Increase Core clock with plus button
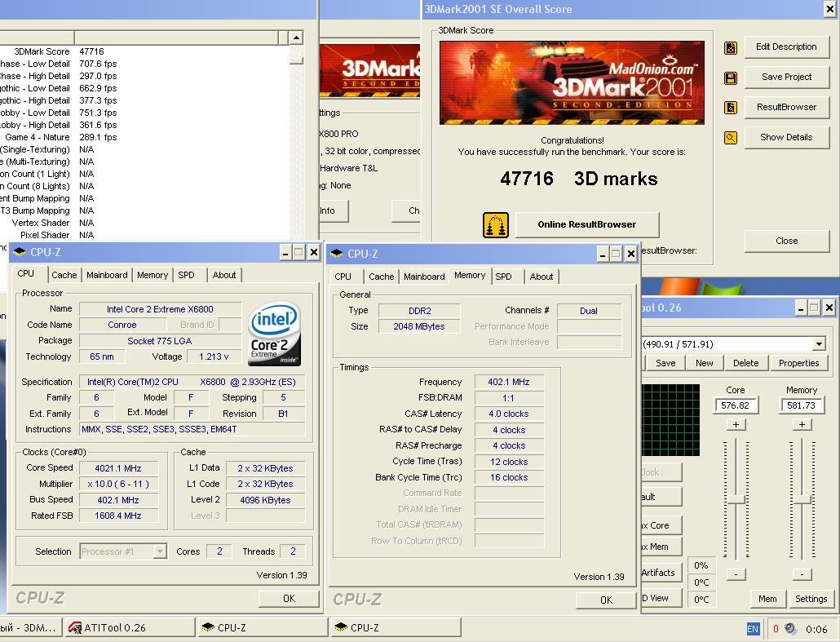The width and height of the screenshot is (840, 642). coord(736,424)
